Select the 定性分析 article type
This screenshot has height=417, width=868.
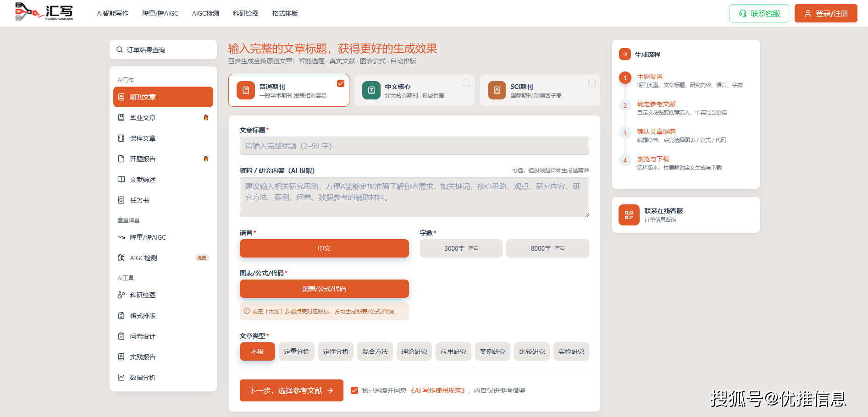336,351
